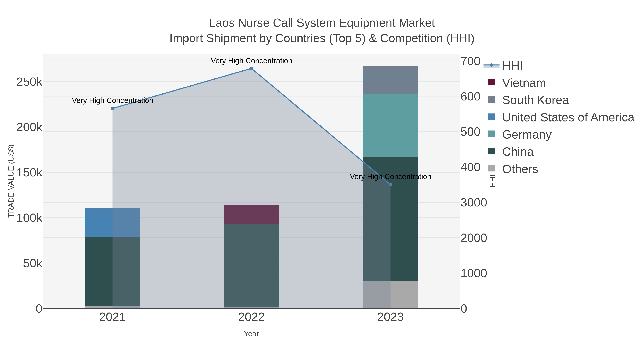Select the 2023 China bar segment
Image resolution: width=644 pixels, height=362 pixels.
click(x=391, y=219)
